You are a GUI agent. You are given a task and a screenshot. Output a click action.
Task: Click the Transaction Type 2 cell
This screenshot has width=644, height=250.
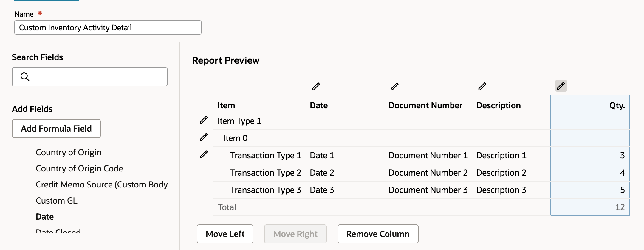tap(266, 173)
